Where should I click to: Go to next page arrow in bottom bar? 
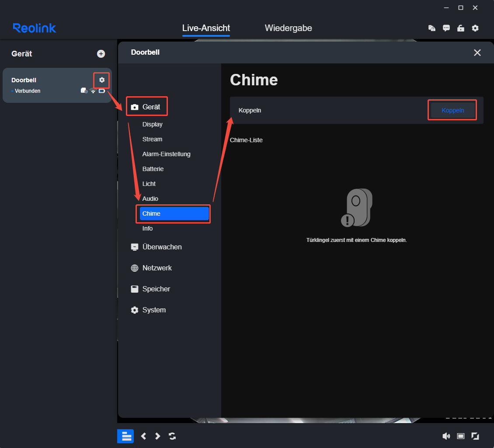click(157, 436)
